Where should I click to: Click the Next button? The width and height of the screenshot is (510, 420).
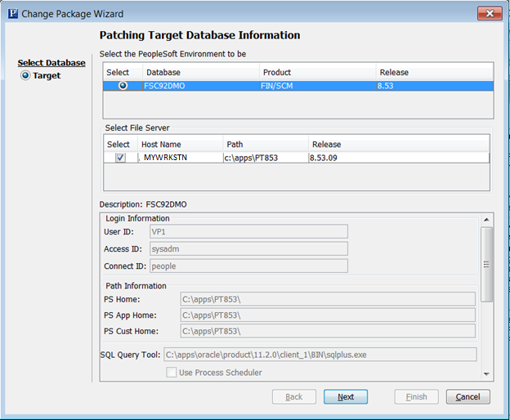click(346, 397)
